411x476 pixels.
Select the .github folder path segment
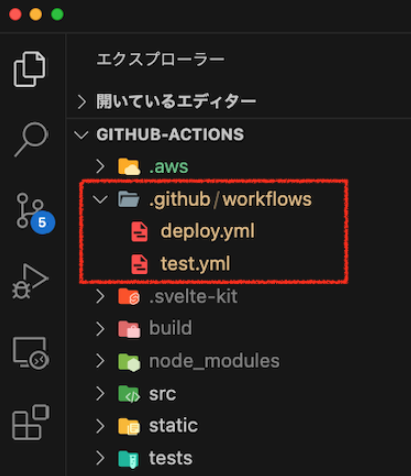pos(179,200)
